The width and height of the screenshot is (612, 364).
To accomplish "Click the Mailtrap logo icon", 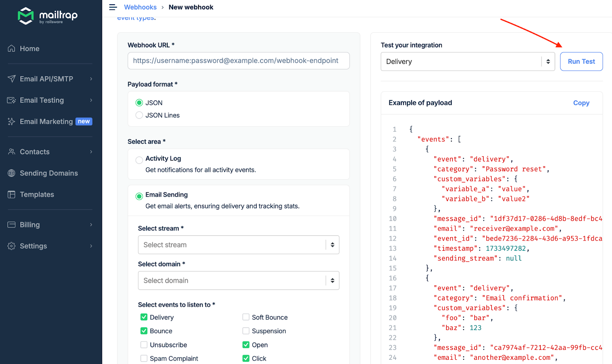I will pyautogui.click(x=26, y=16).
